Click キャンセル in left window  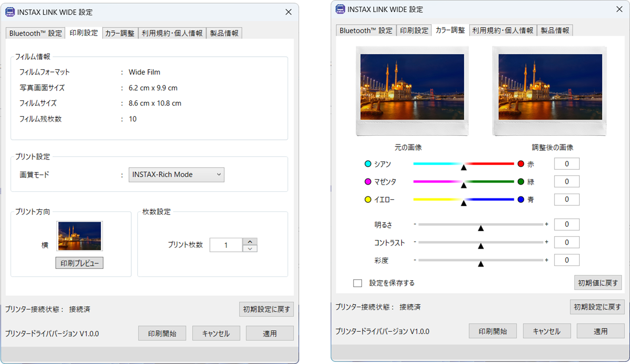pos(216,333)
